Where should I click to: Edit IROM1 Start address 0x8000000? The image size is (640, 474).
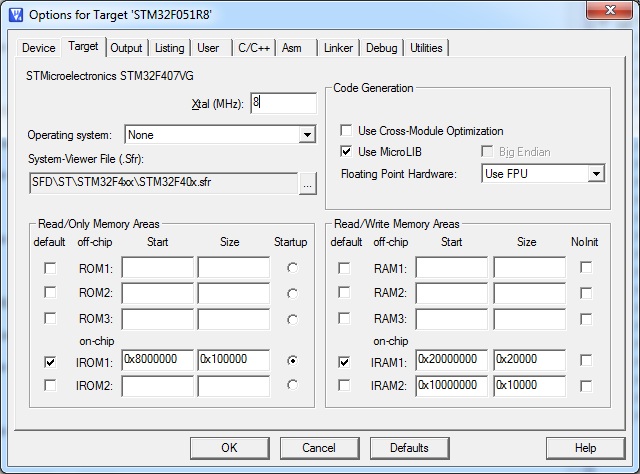[x=158, y=360]
